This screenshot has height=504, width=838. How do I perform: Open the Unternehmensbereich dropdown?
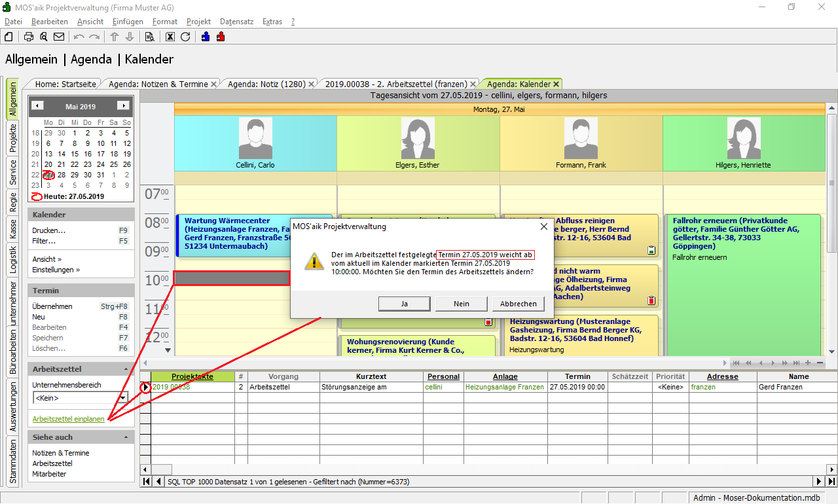123,398
